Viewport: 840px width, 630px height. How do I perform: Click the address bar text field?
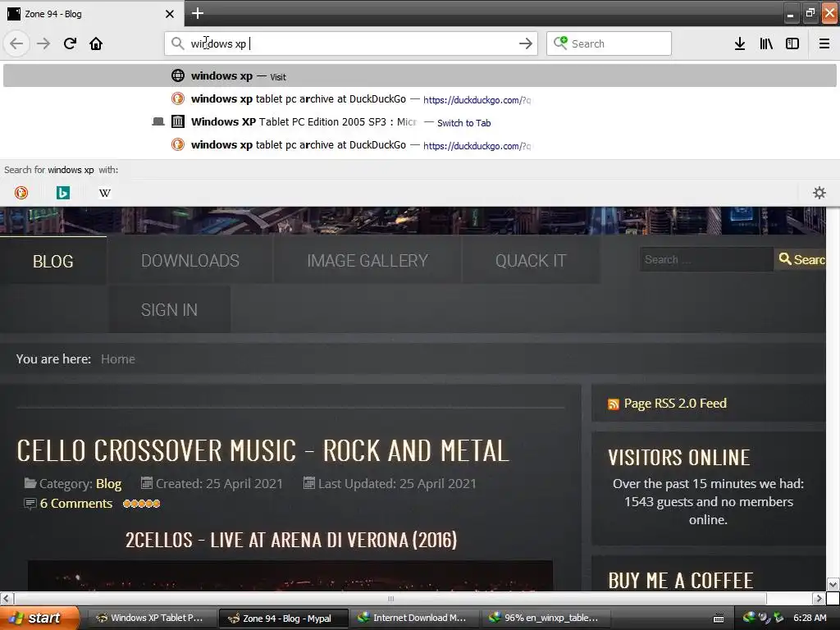351,43
